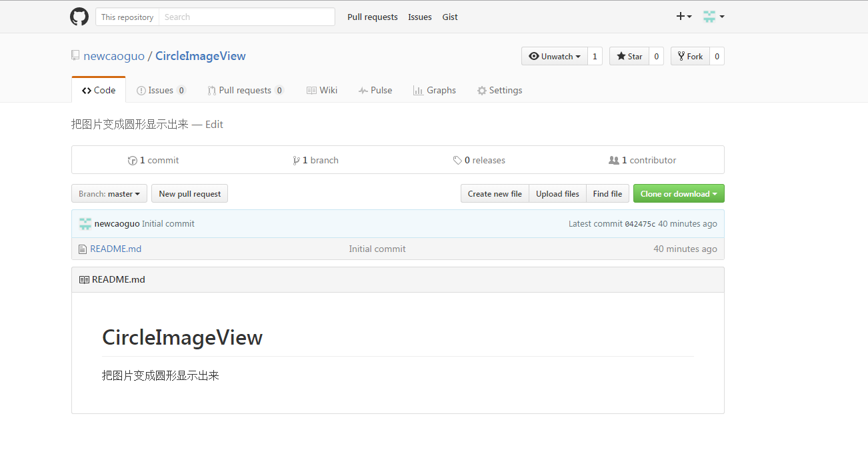View the 0 releases page

[479, 161]
